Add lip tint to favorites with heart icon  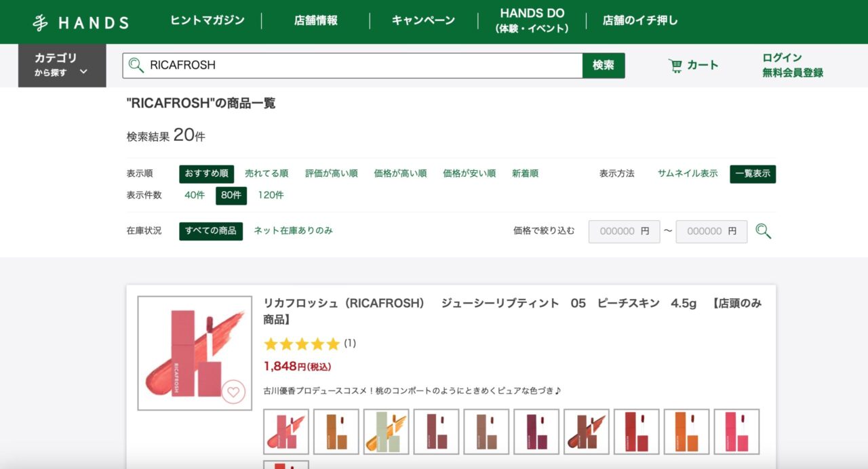click(233, 391)
